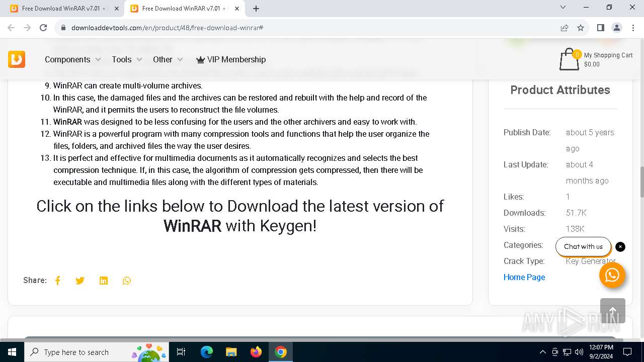Expand the Components menu
The width and height of the screenshot is (644, 362).
pyautogui.click(x=73, y=59)
